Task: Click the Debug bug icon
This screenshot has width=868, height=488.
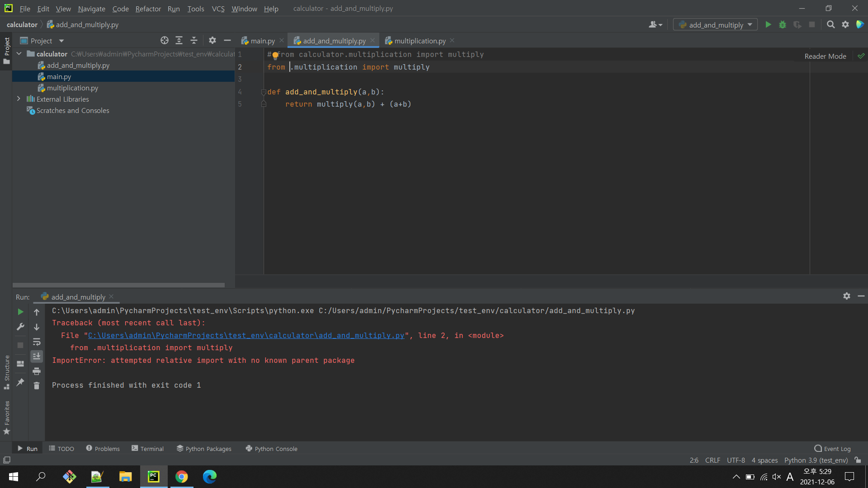Action: pyautogui.click(x=783, y=25)
